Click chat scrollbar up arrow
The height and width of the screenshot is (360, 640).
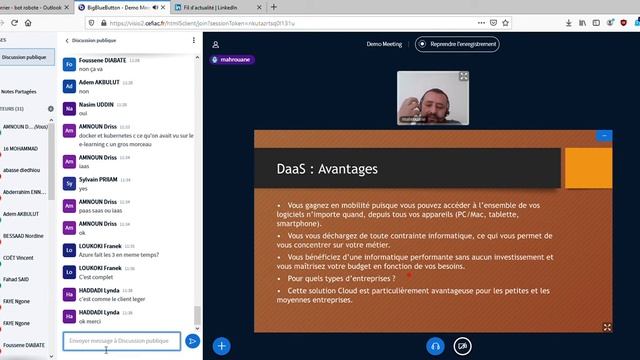[x=197, y=58]
